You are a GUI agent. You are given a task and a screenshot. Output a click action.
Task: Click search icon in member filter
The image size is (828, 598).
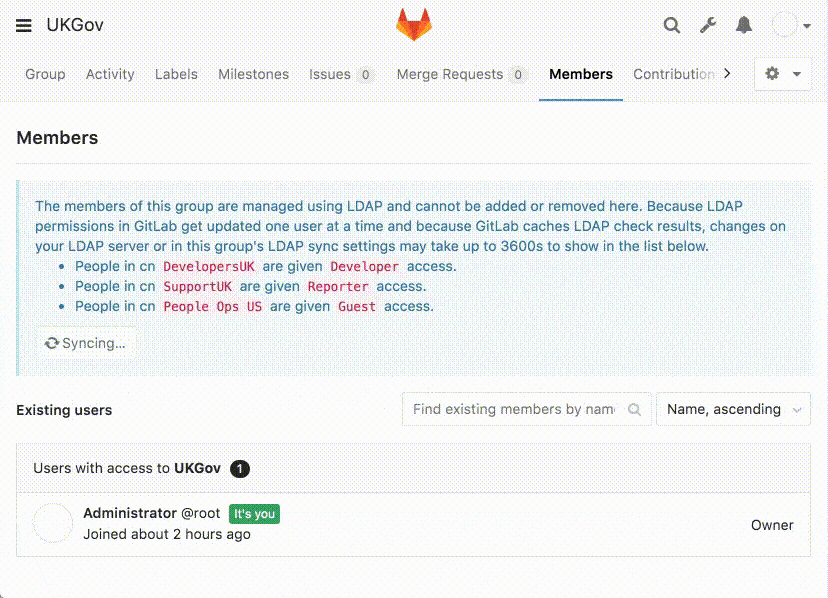coord(634,409)
